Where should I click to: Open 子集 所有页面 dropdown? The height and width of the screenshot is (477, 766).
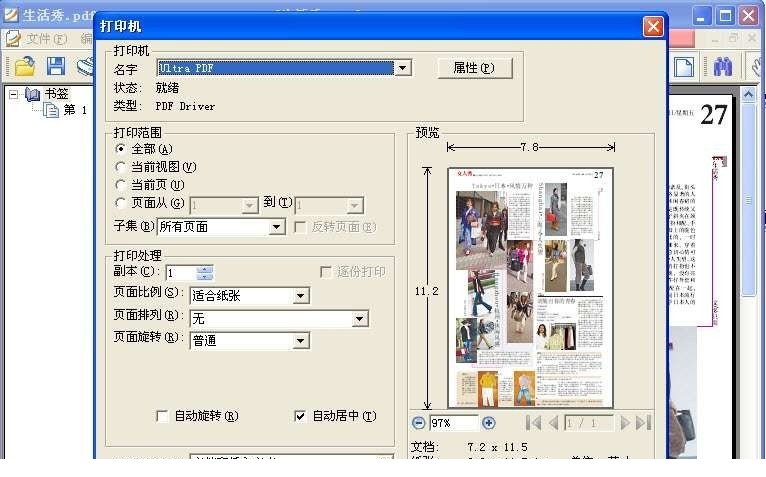pos(277,227)
